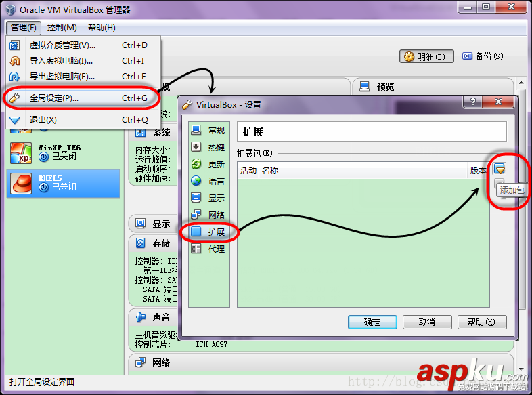Select the 热键 settings category
Viewport: 532px width, 395px height.
[x=208, y=147]
